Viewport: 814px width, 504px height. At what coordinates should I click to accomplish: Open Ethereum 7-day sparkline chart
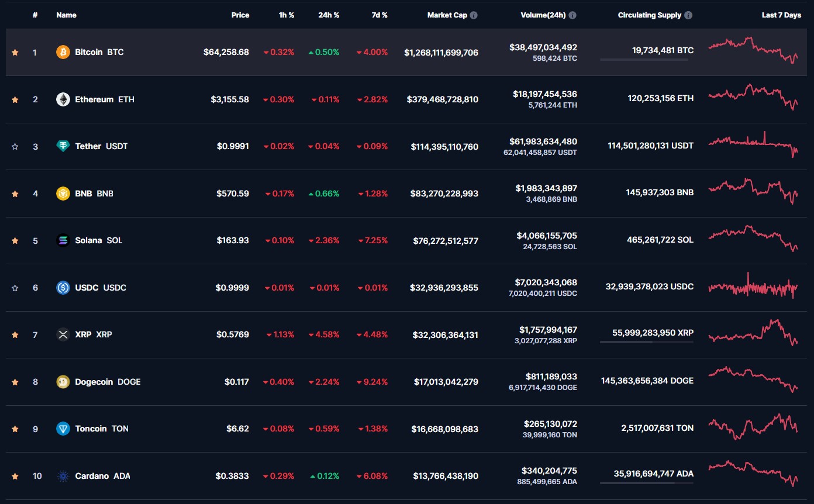click(753, 97)
